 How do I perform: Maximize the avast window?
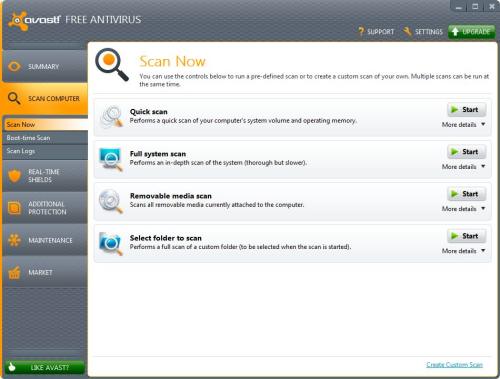coord(475,7)
